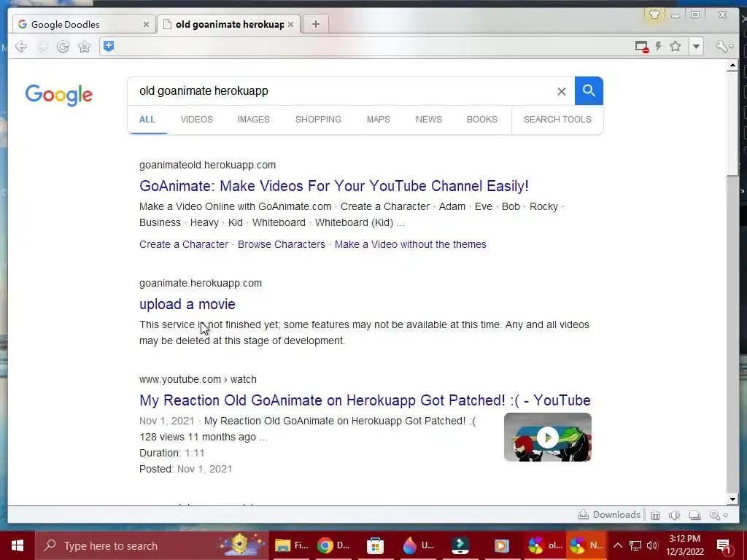Click the page scrollbar up arrow

(732, 66)
